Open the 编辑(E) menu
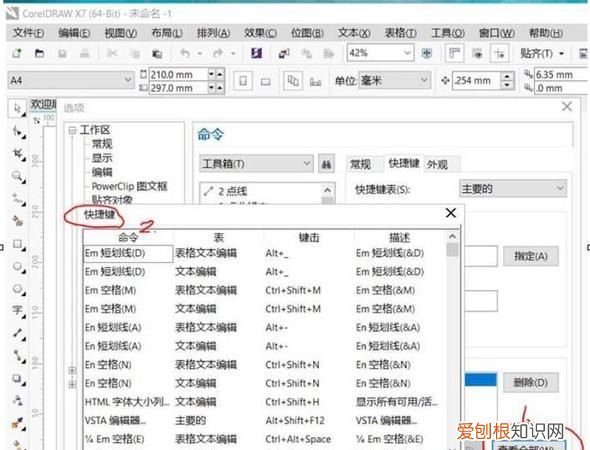The image size is (590, 450). [74, 33]
